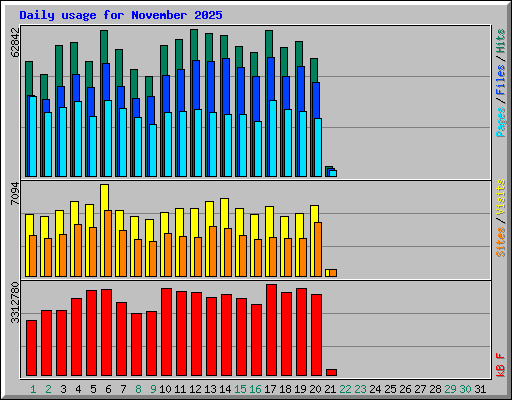The image size is (512, 400).
Task: Click the red KB bar for day 10
Action: point(166,332)
